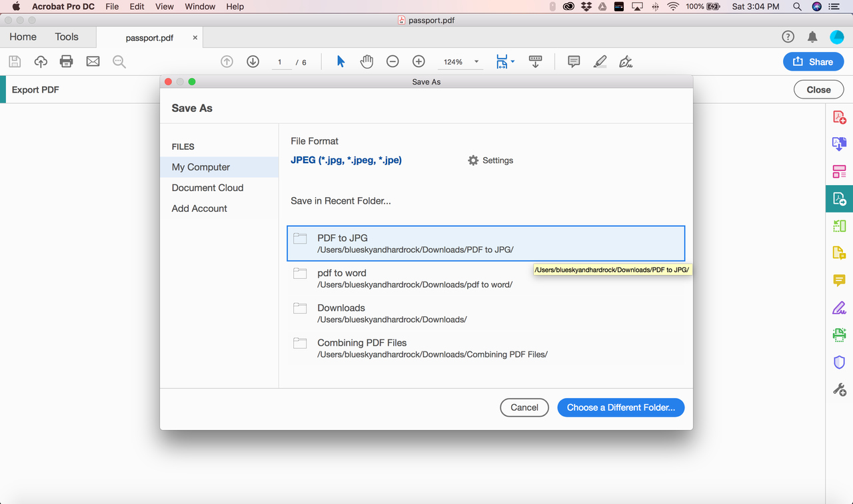This screenshot has width=853, height=504.
Task: Add a comment sticky note icon
Action: 574,62
